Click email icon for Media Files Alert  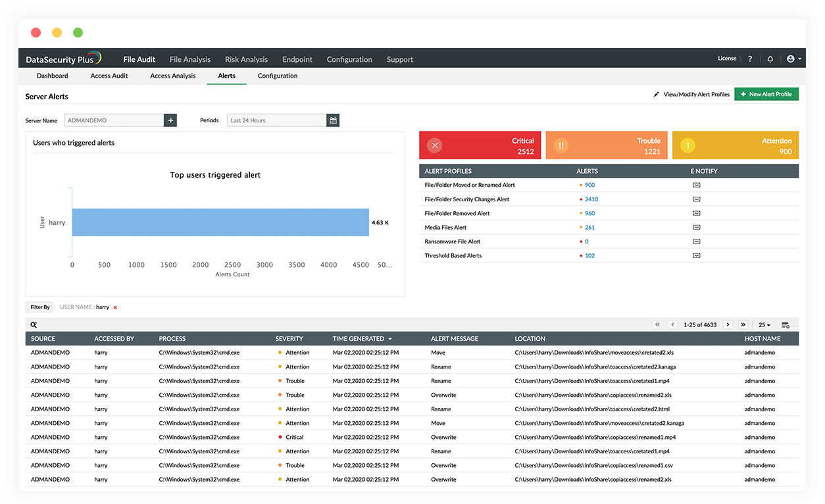pos(697,227)
